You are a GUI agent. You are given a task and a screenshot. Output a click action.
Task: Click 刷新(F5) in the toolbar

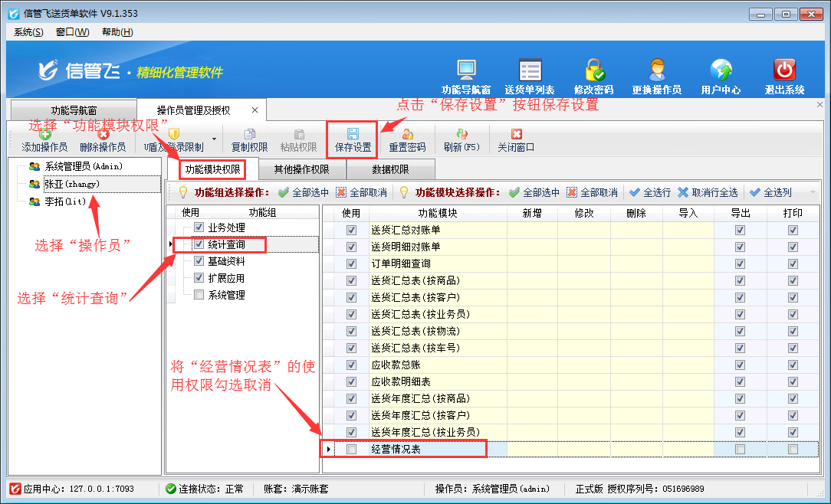point(461,135)
